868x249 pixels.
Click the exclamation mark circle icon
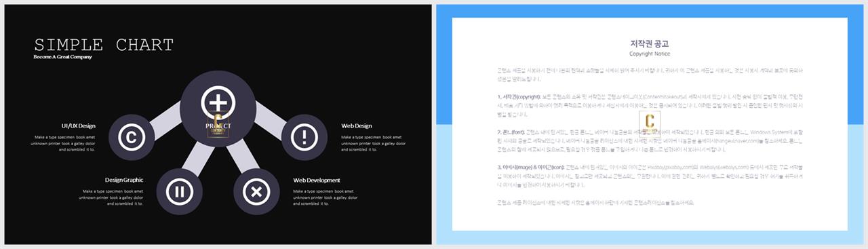coord(304,138)
